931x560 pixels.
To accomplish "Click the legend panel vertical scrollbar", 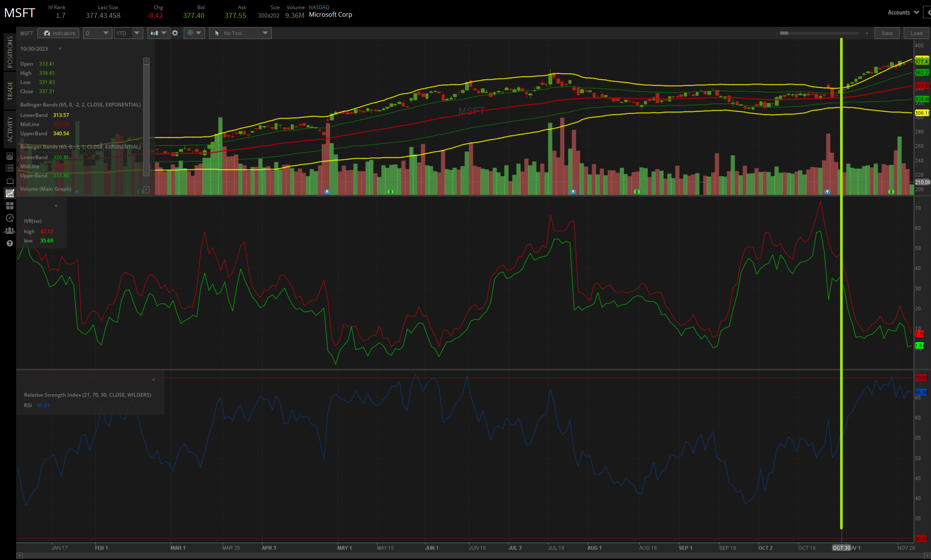I will [146, 120].
